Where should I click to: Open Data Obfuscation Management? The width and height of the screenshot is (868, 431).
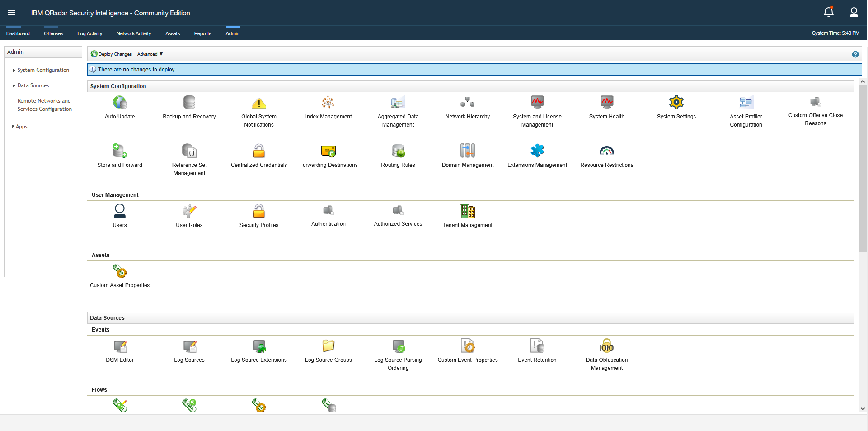[606, 347]
